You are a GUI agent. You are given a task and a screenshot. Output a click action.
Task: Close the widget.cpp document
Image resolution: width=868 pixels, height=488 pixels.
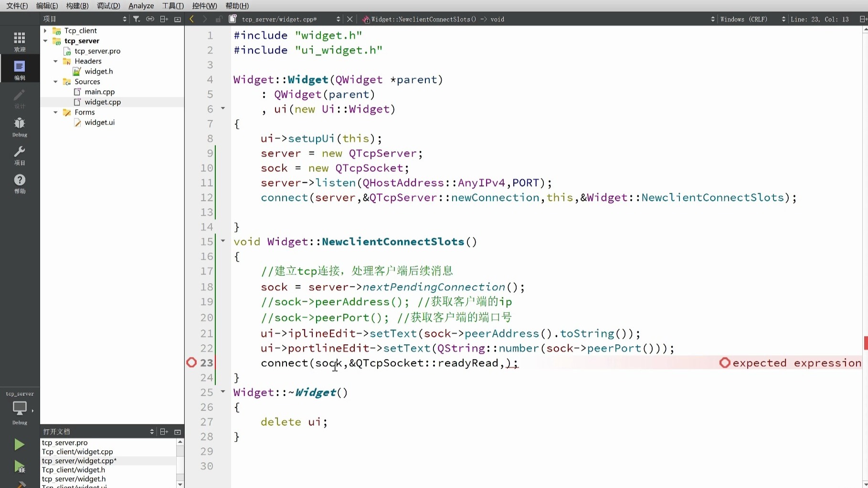point(350,19)
